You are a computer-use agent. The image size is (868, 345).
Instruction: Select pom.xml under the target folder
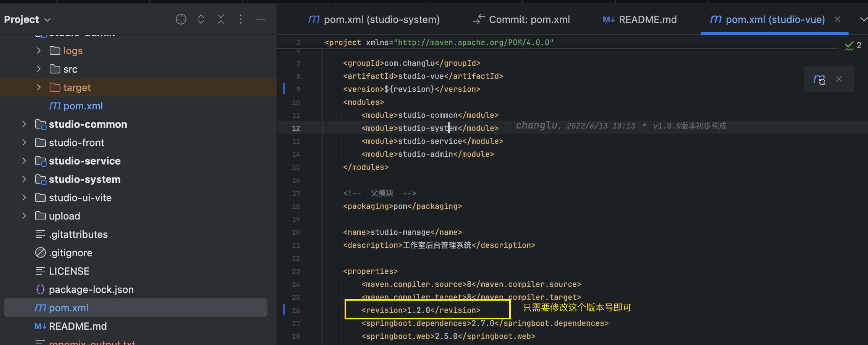point(76,106)
